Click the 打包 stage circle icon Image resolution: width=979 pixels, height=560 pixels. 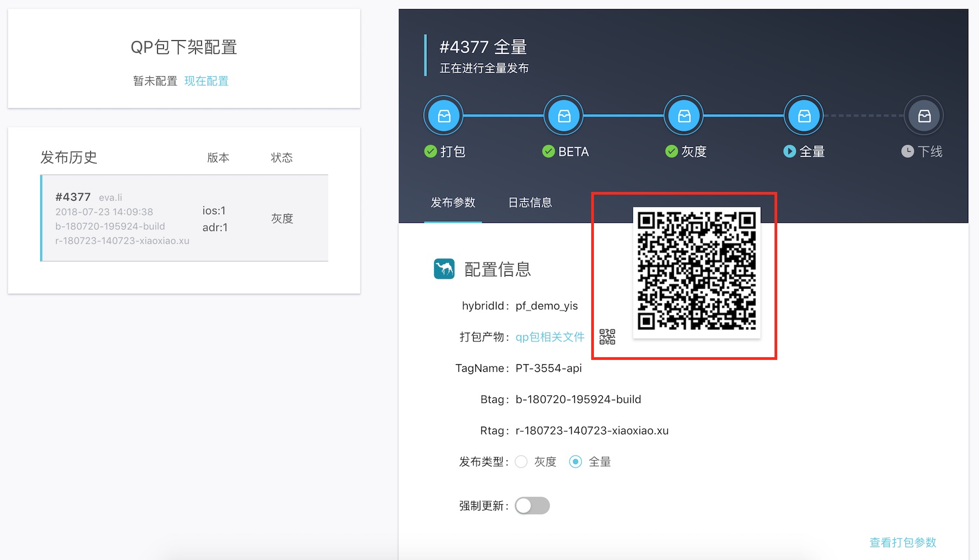click(x=444, y=116)
